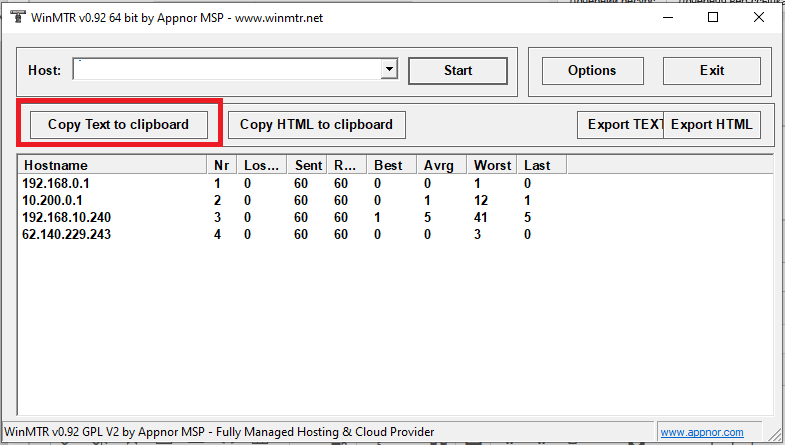Click the Avrg column header

coord(441,165)
